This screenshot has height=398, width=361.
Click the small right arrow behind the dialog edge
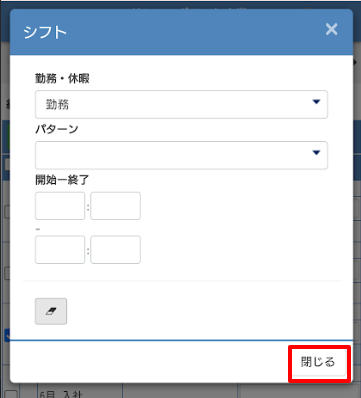[x=356, y=62]
